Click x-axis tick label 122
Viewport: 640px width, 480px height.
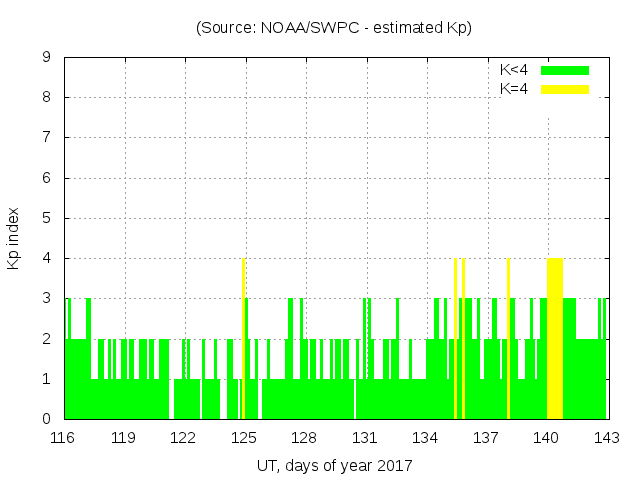click(x=184, y=438)
